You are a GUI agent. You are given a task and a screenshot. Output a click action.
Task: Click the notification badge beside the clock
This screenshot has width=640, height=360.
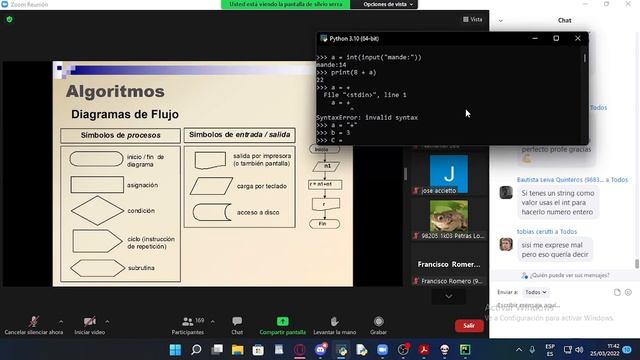pos(627,350)
